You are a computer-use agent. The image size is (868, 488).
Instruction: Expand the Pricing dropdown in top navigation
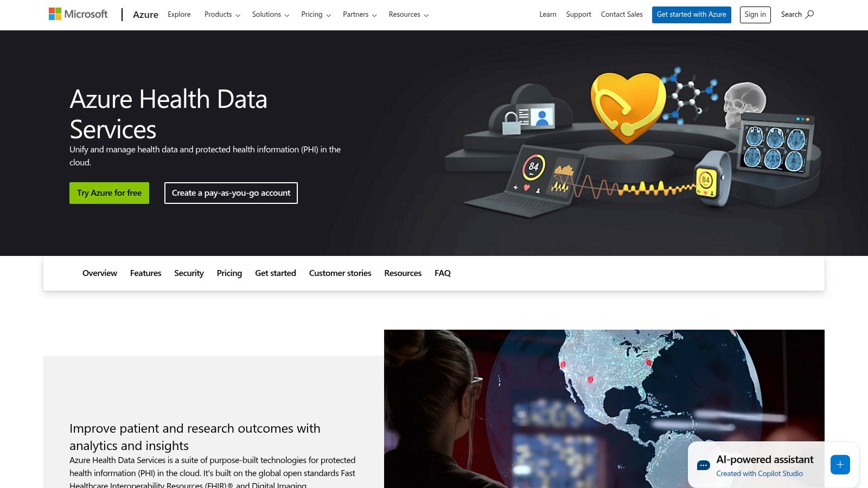point(316,15)
